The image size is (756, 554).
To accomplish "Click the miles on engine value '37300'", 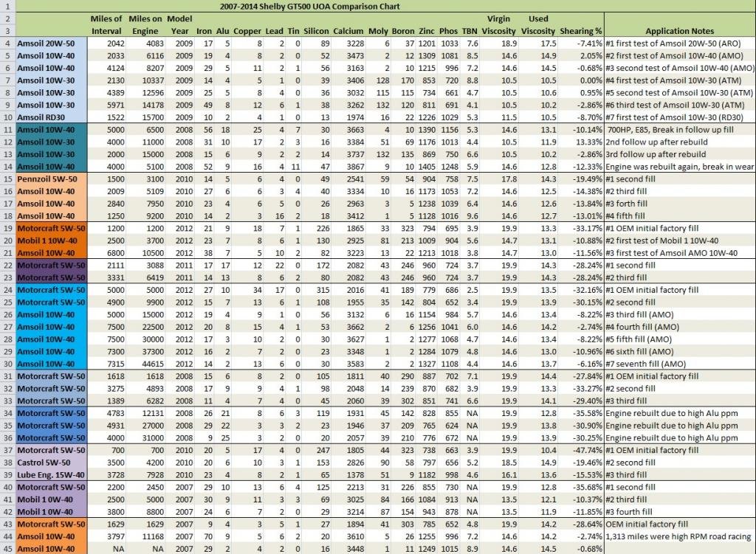I will 153,352.
